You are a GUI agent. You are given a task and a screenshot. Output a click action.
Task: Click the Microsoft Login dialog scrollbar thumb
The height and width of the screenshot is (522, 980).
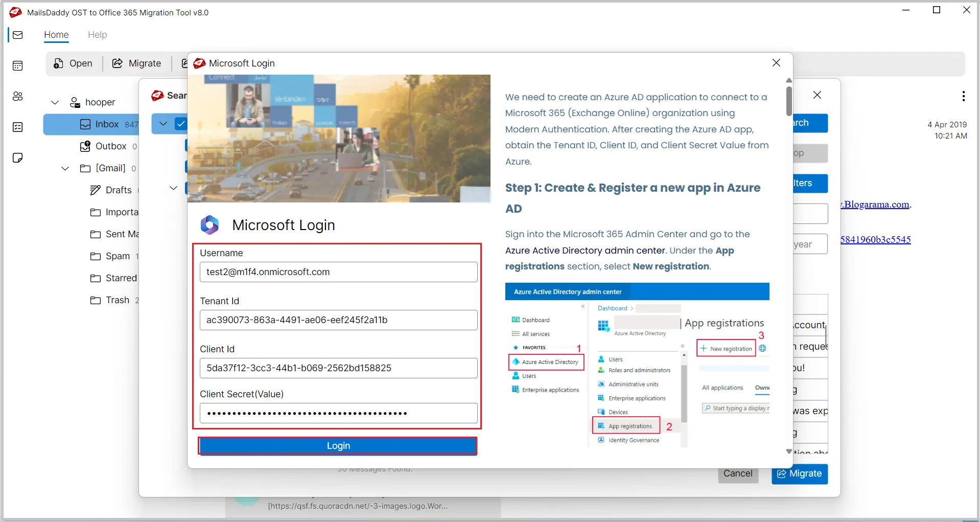[x=789, y=101]
